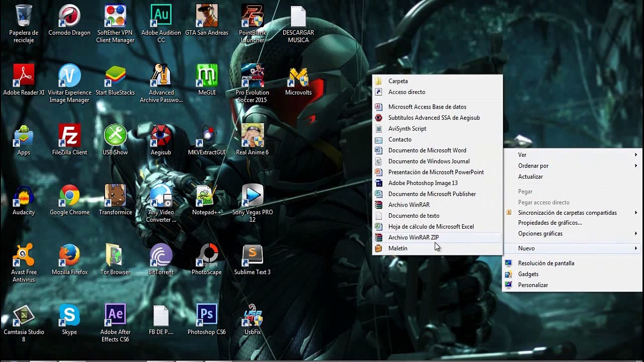This screenshot has width=644, height=362.
Task: Expand the Ordenar por submenu
Action: point(573,166)
